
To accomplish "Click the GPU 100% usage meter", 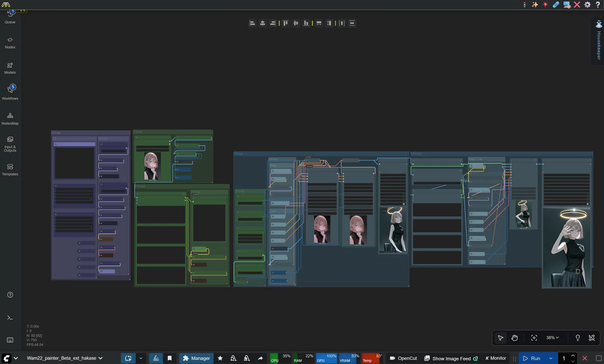I will pos(326,358).
